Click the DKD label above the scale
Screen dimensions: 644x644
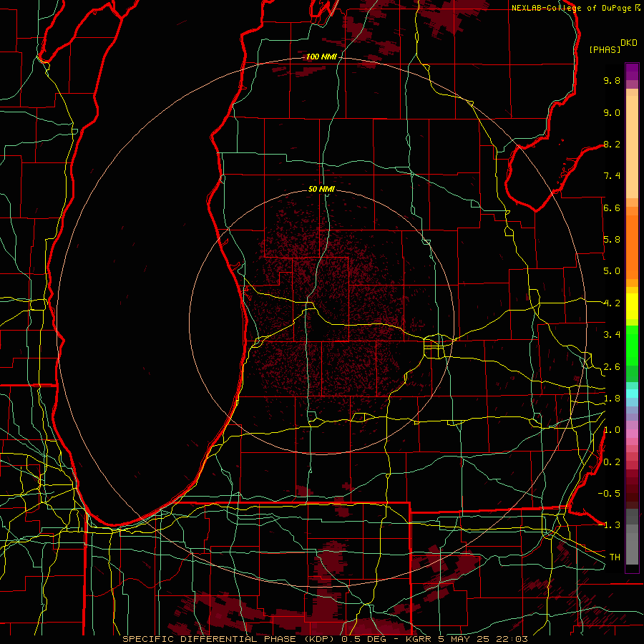point(629,43)
